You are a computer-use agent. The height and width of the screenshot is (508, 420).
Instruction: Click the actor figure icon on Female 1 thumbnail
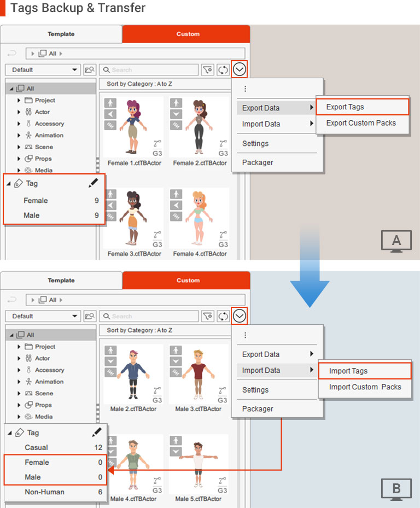pos(110,103)
